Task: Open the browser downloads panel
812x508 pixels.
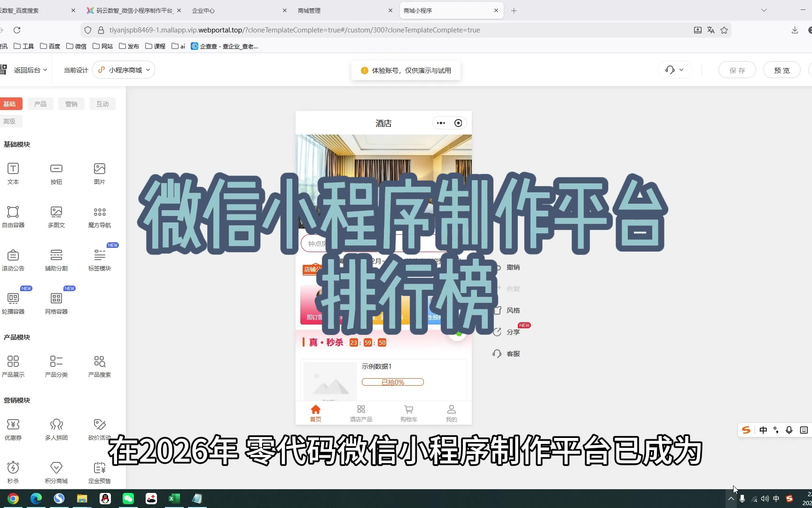Action: coord(795,30)
